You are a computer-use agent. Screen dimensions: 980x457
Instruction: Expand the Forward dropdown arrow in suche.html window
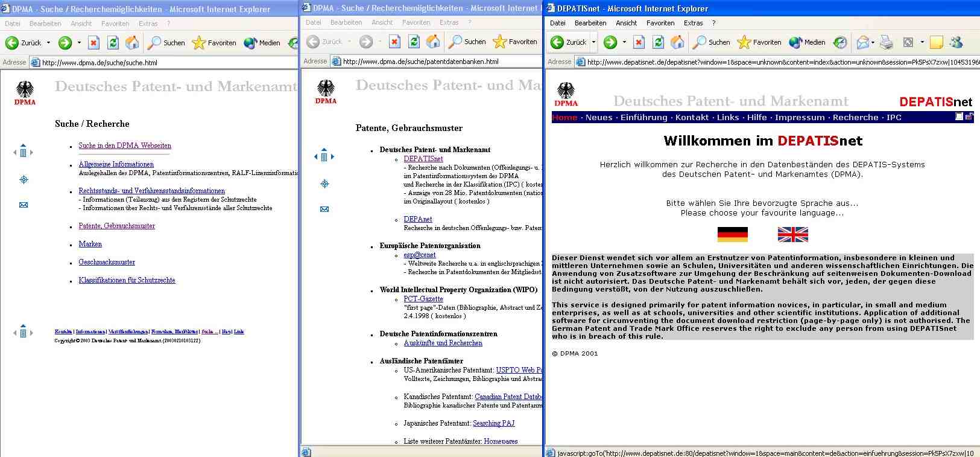pos(79,43)
